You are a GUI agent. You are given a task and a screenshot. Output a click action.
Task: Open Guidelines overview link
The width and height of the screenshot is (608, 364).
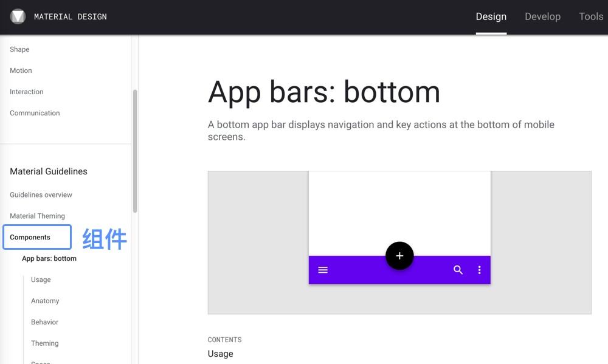(41, 194)
